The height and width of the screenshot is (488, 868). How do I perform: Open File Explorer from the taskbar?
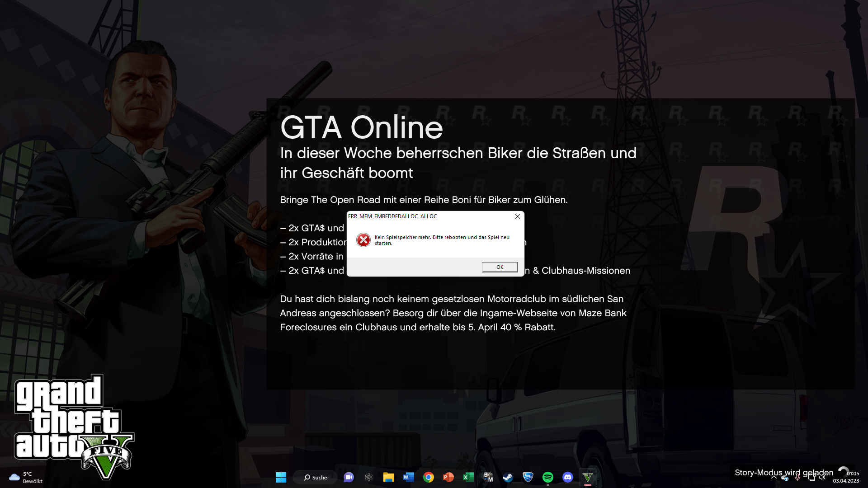(x=389, y=477)
